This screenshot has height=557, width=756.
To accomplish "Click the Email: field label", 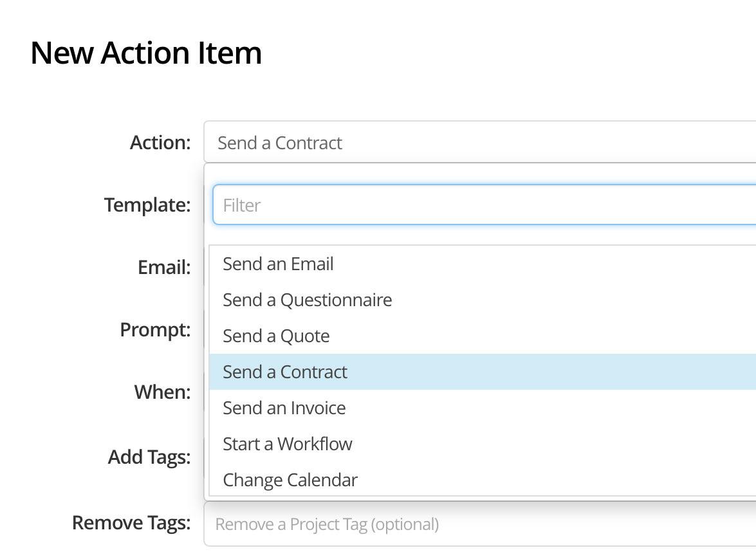I will coord(164,267).
